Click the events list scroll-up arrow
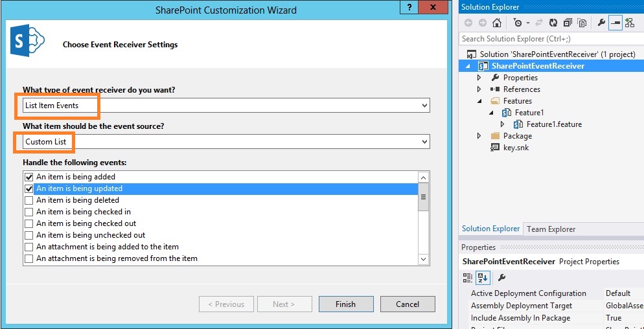This screenshot has height=329, width=644. [x=424, y=177]
